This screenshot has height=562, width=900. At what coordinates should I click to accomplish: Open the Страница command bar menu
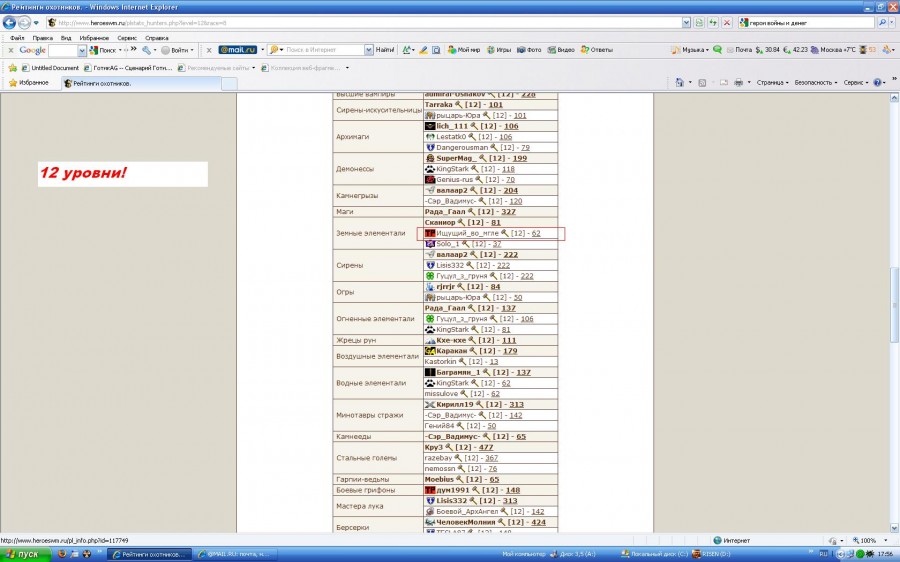772,83
